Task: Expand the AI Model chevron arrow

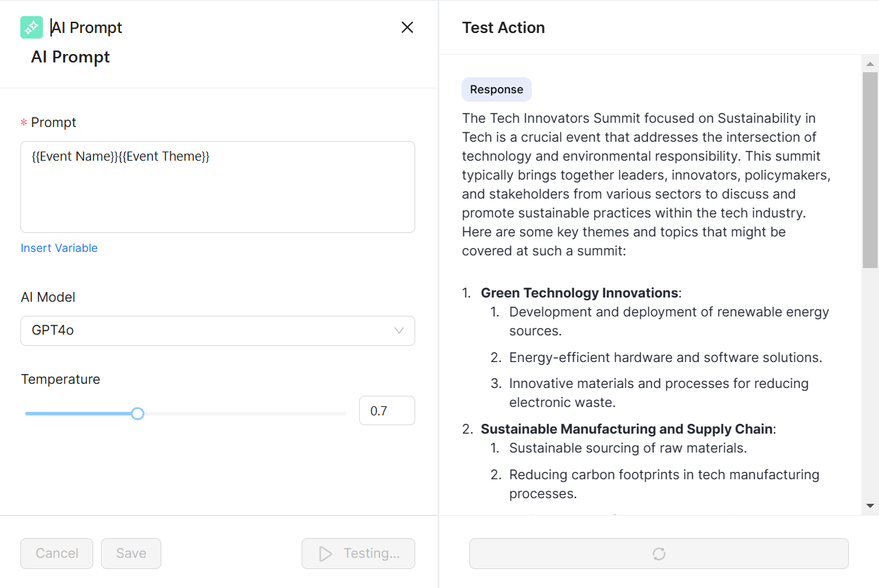Action: (x=399, y=330)
